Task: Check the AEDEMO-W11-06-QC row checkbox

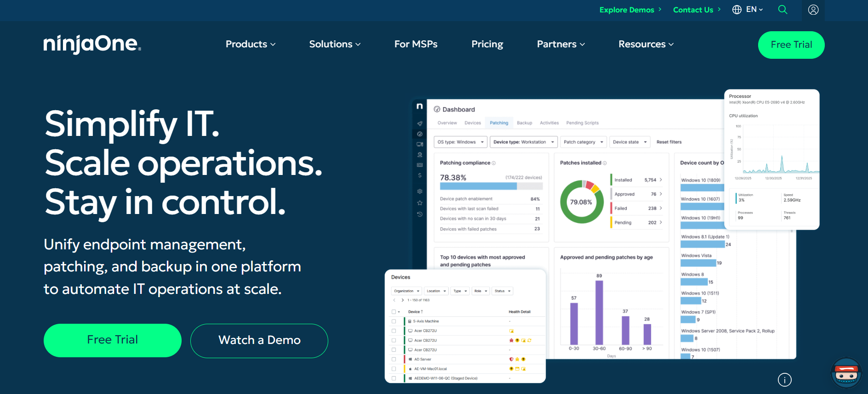Action: [x=394, y=378]
